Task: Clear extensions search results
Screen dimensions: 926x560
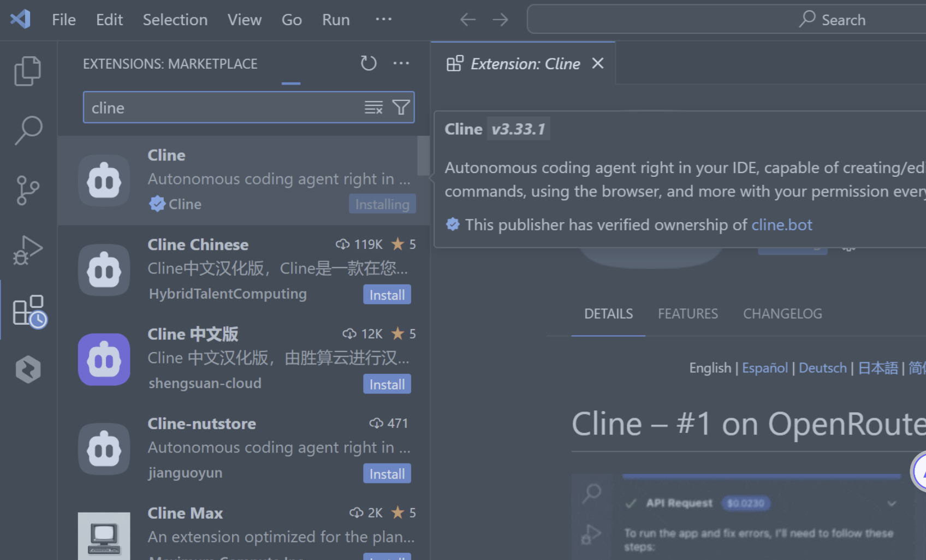Action: point(373,108)
